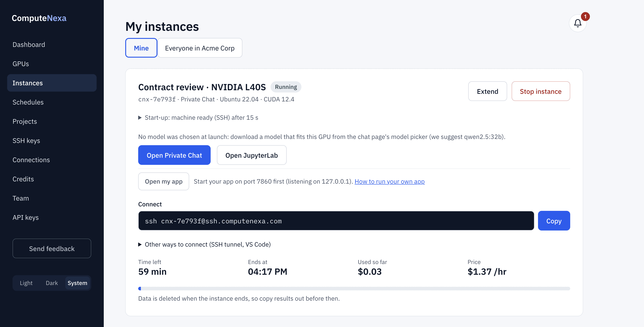The height and width of the screenshot is (327, 644).
Task: Open Projects in the sidebar
Action: pos(52,122)
